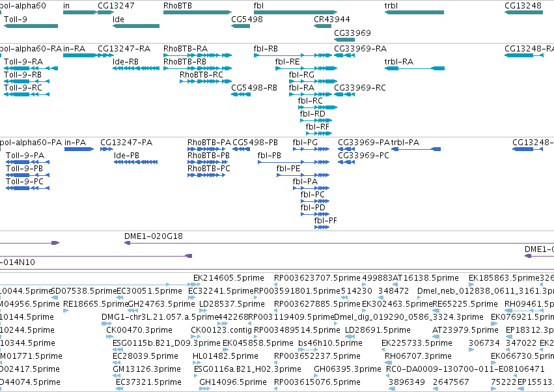554x392 pixels.
Task: Click the CG5498-PB protein label
Action: (255, 143)
